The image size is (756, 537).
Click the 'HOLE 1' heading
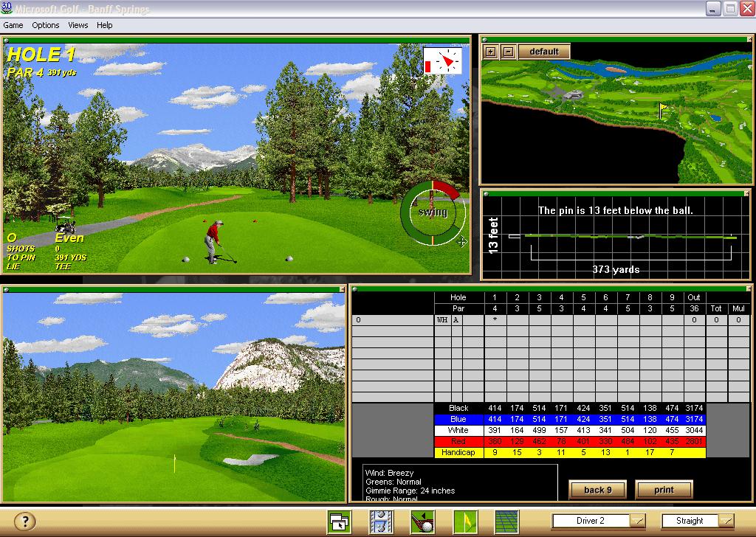pyautogui.click(x=41, y=55)
